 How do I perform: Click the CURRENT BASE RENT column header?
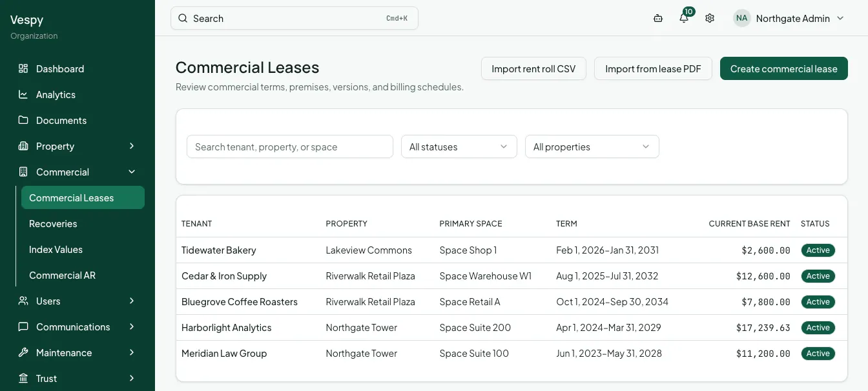(x=749, y=223)
